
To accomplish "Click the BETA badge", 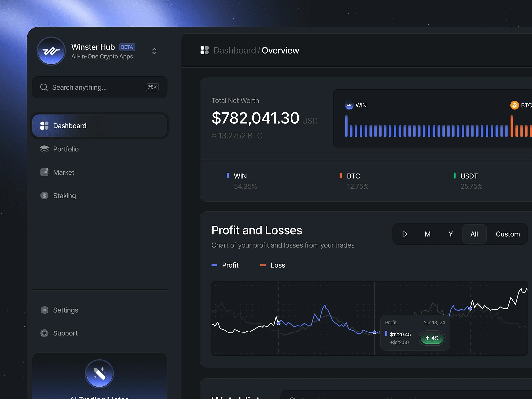I will pyautogui.click(x=127, y=47).
